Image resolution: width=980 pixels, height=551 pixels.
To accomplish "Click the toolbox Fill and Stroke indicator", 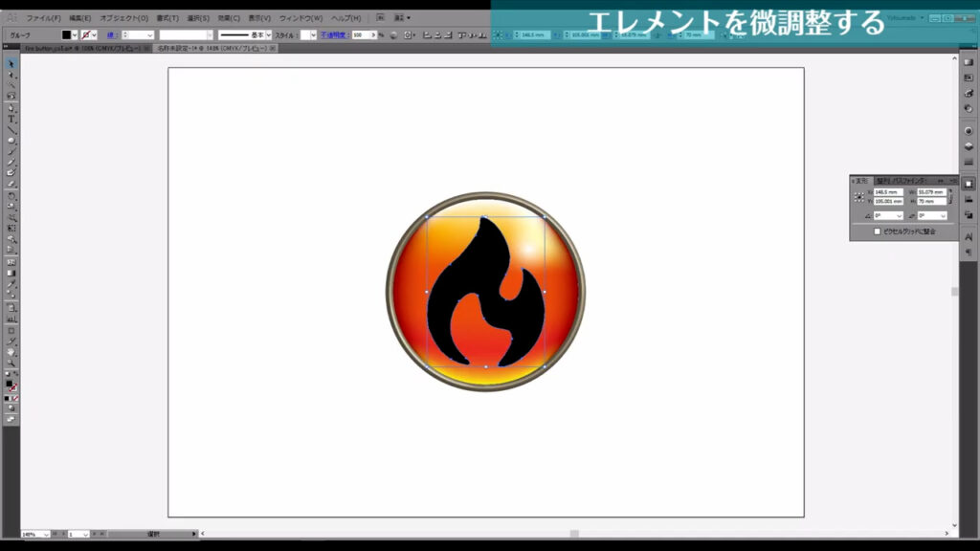I will pyautogui.click(x=10, y=386).
